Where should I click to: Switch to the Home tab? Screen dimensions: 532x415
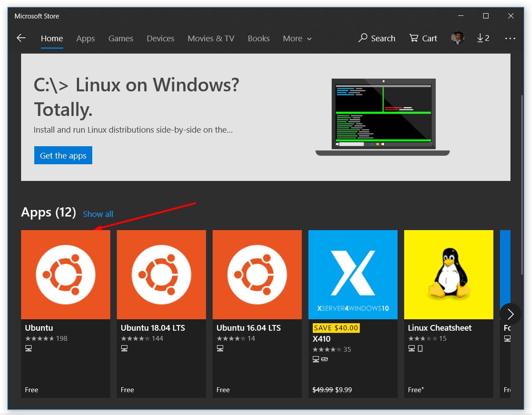click(x=52, y=39)
